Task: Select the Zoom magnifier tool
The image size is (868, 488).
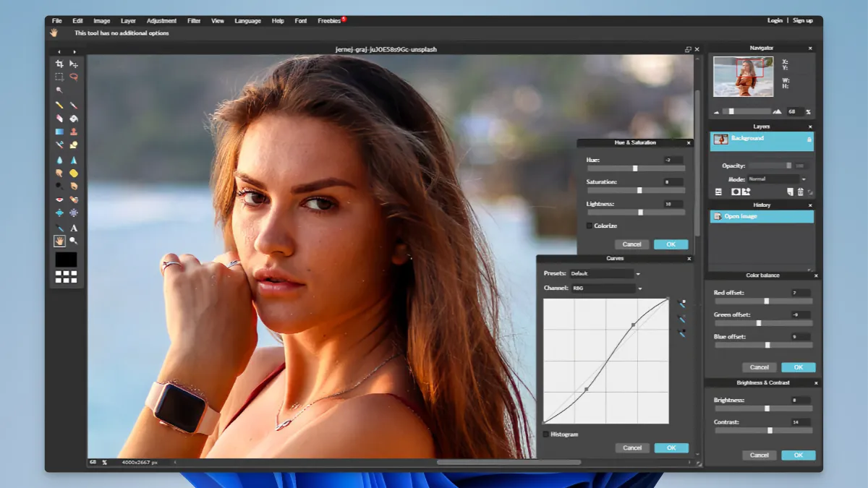Action: pos(73,241)
